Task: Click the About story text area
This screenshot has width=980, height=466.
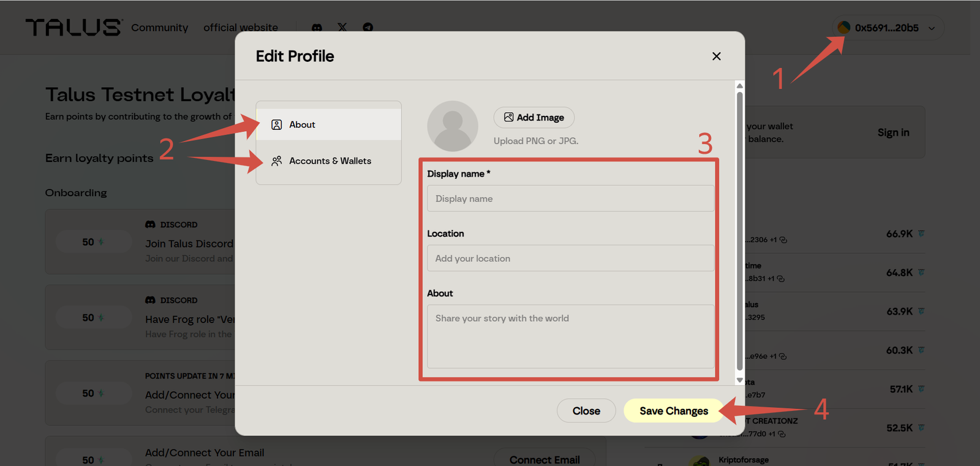Action: pos(570,336)
